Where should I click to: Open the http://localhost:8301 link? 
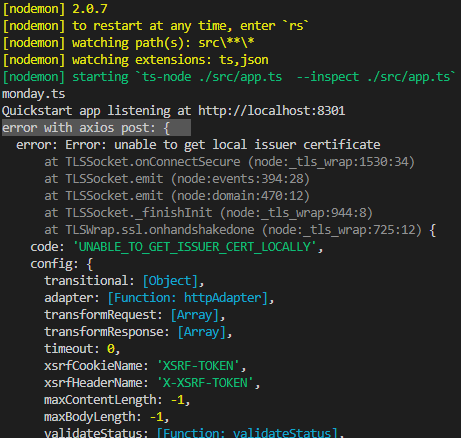coord(271,111)
